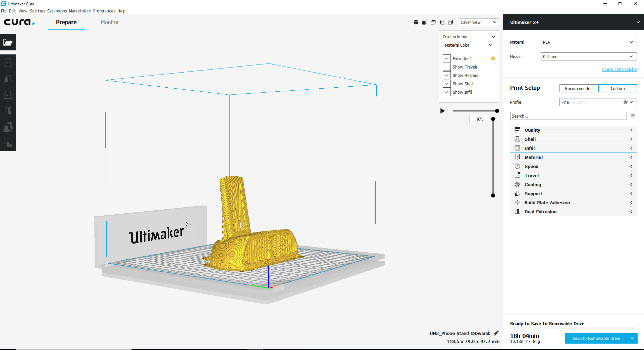Click Save to Removable Drive button

[596, 338]
